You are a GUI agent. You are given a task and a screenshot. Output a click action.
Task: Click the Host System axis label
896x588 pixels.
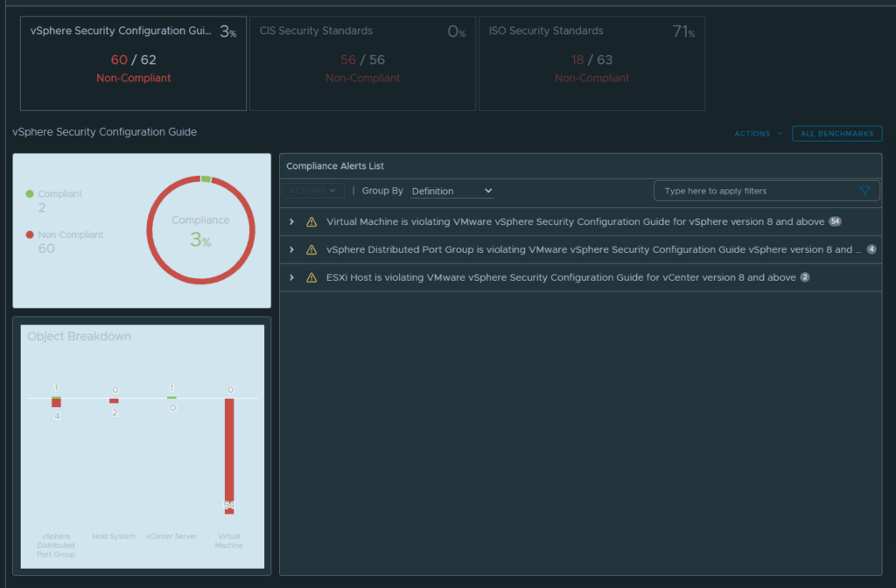pyautogui.click(x=114, y=536)
